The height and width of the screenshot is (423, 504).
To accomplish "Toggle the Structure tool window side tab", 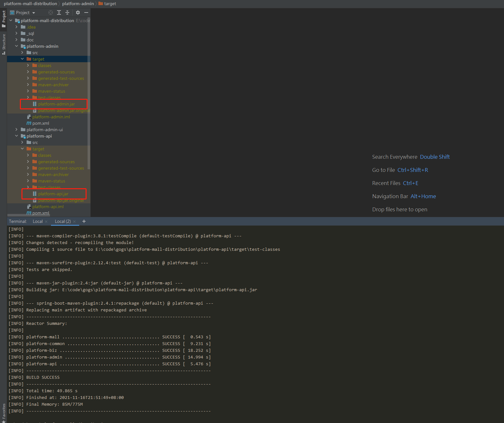I will [4, 44].
